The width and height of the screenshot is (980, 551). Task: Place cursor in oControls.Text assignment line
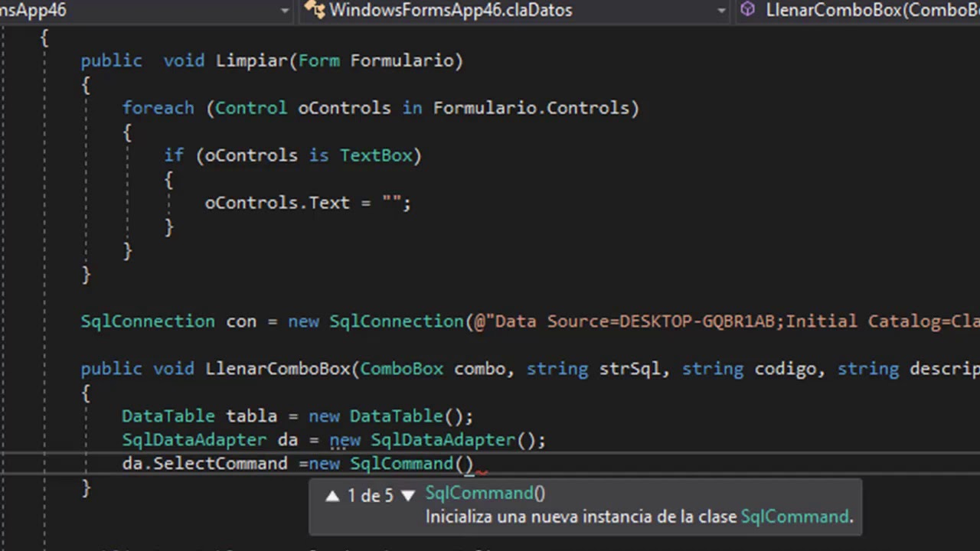[307, 203]
